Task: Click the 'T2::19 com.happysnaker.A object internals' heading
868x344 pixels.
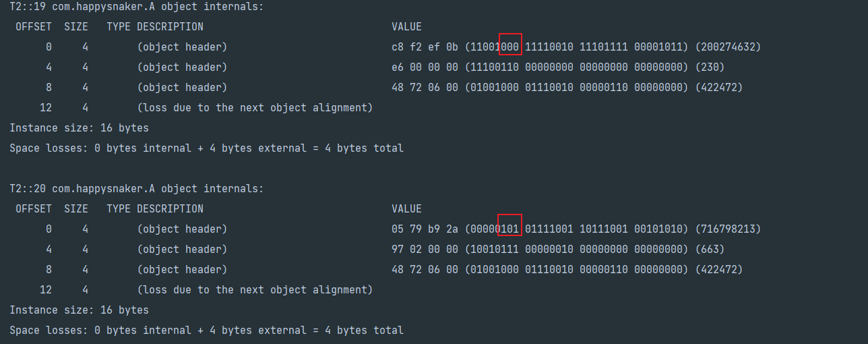Action: [137, 7]
